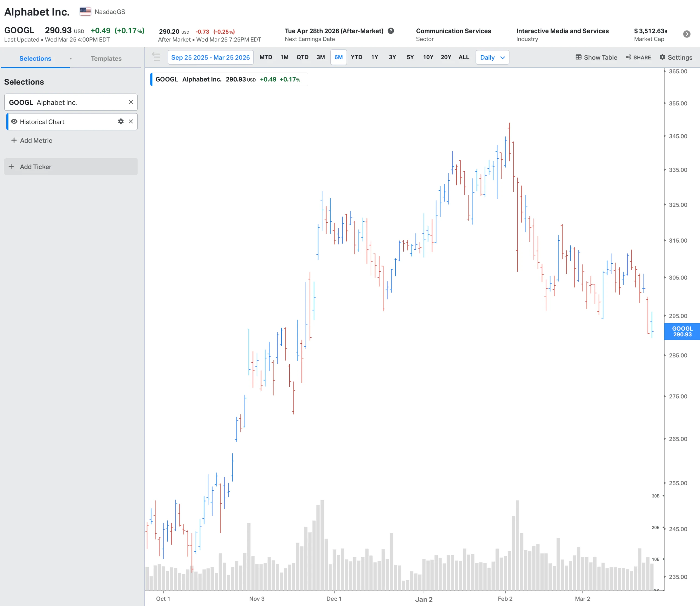Screen dimensions: 700x606
Task: Click the plus icon for Add Metric
Action: click(14, 140)
